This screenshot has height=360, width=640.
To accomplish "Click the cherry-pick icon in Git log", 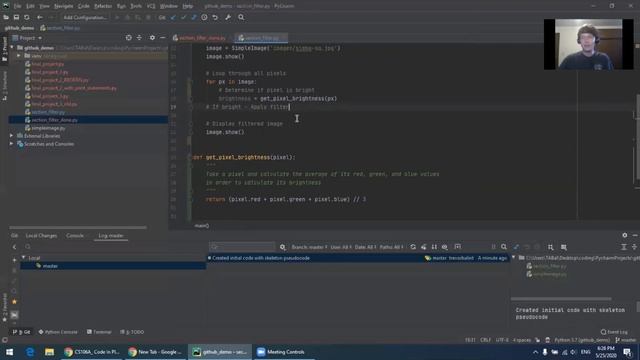I will pyautogui.click(x=424, y=247).
